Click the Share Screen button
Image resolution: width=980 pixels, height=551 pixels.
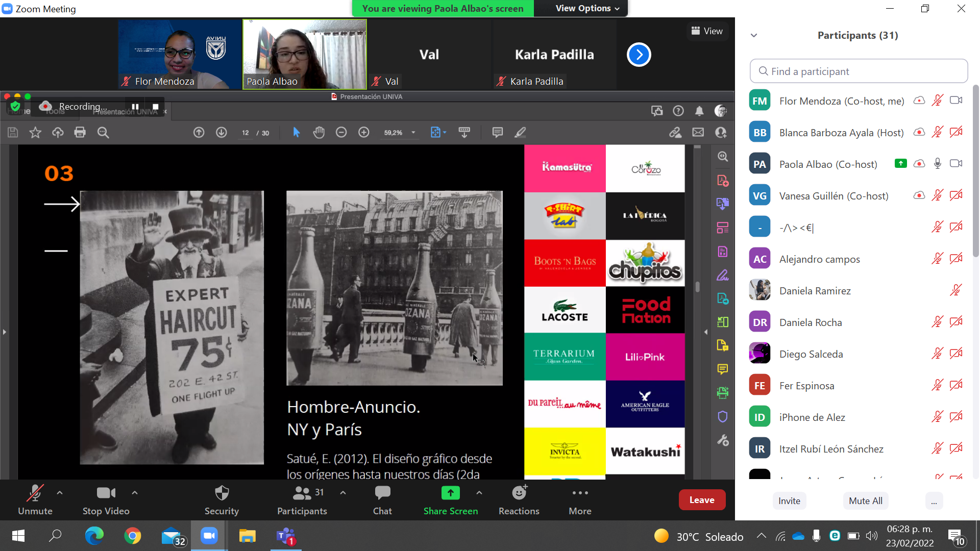pos(451,500)
